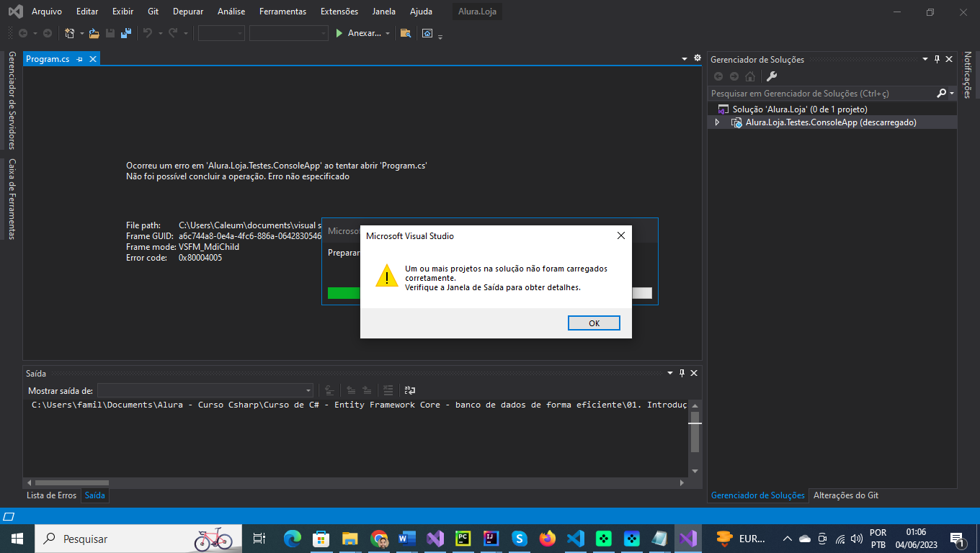The image size is (980, 553).
Task: Click the Home icon in Gerenciador de Soluções
Action: (x=750, y=76)
